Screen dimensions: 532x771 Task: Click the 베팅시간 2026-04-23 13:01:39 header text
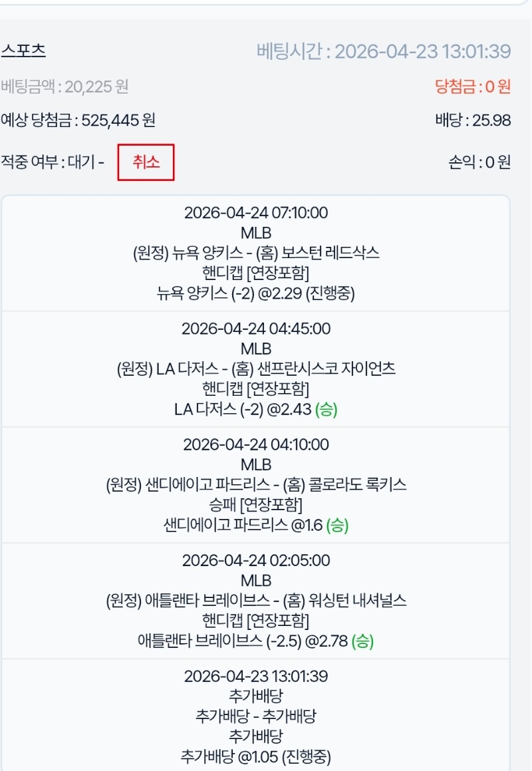(384, 51)
